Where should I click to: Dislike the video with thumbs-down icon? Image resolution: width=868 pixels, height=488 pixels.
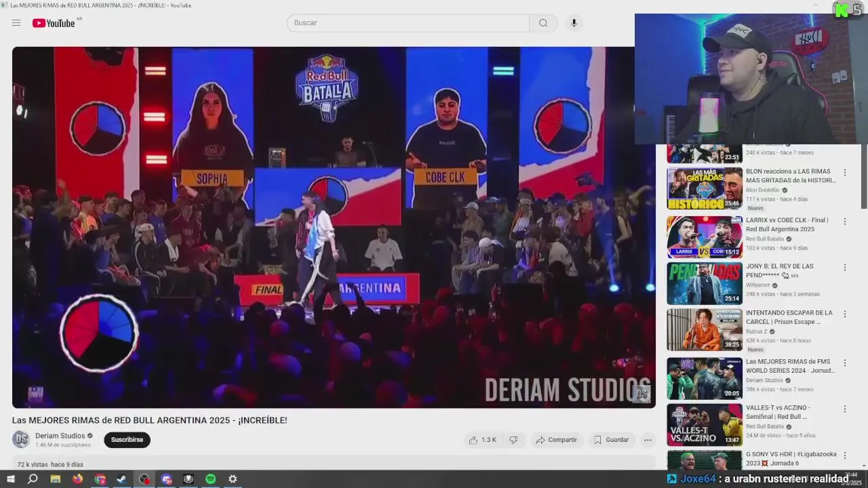tap(513, 440)
